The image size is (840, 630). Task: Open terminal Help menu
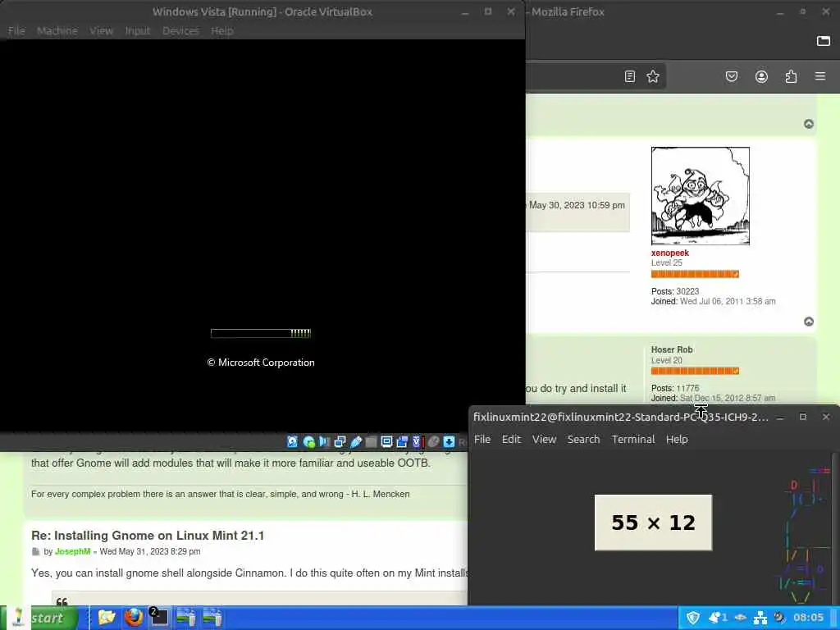677,440
